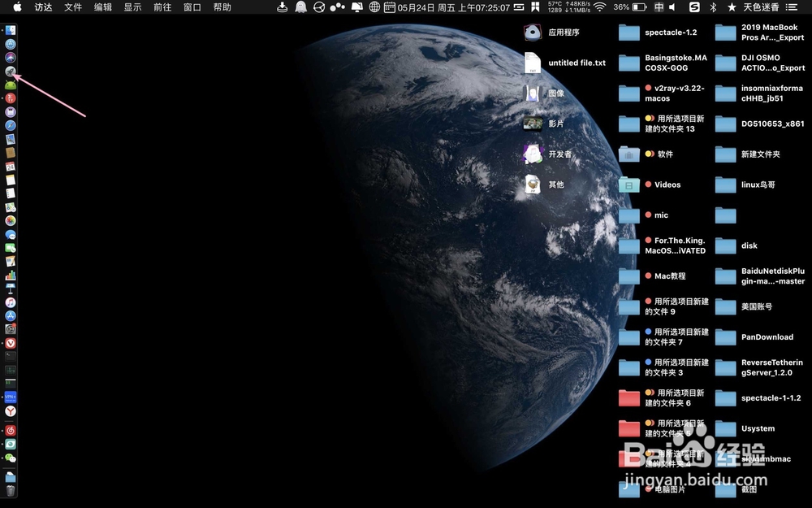812x508 pixels.
Task: Select Mac教程 folder
Action: click(x=653, y=276)
